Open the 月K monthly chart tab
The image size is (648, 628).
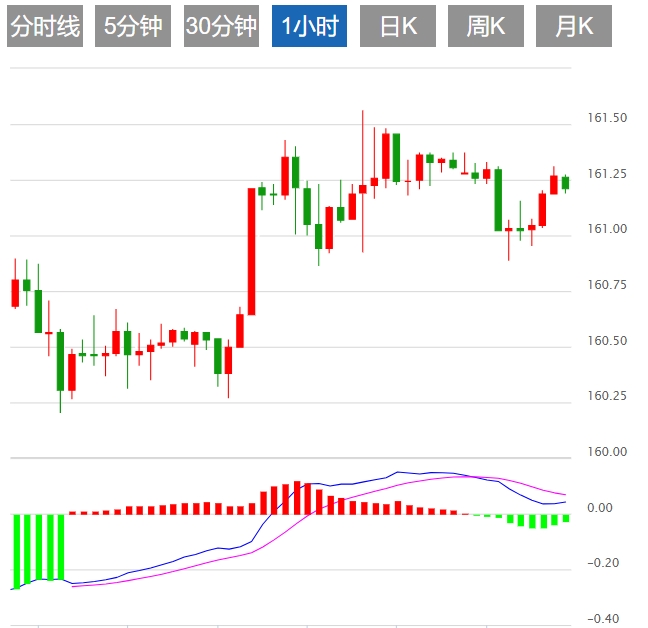[x=574, y=26]
